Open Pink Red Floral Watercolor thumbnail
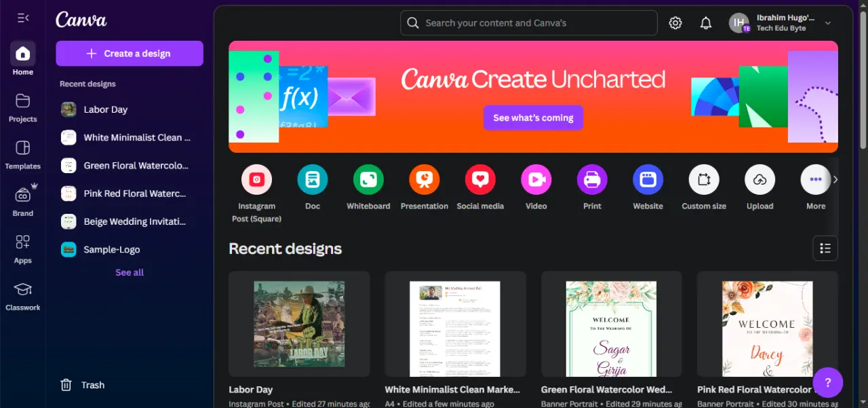Image resolution: width=868 pixels, height=408 pixels. 768,324
